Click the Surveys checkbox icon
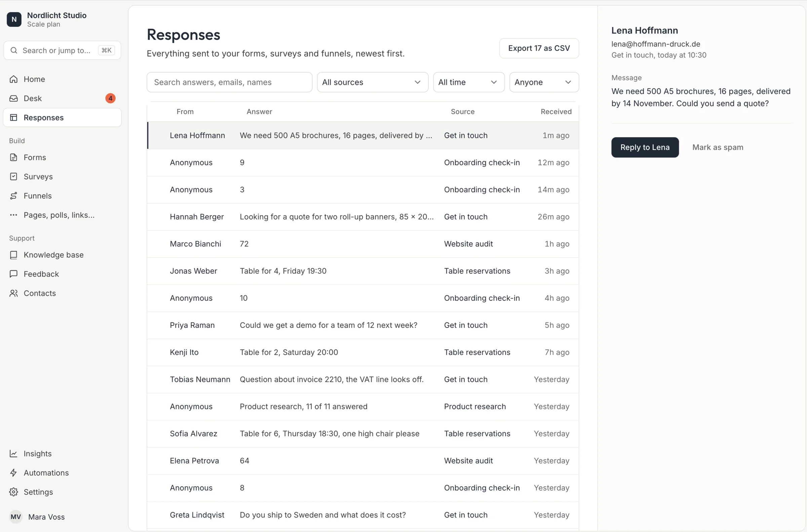The height and width of the screenshot is (532, 807). pyautogui.click(x=13, y=176)
